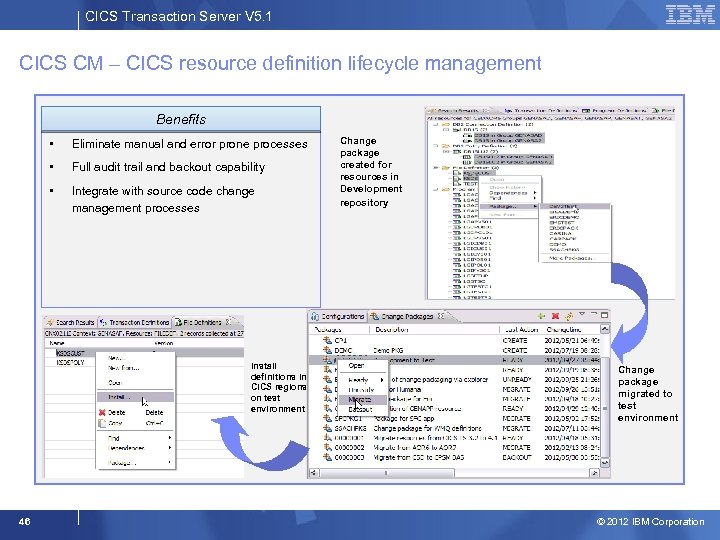Click the copy icon in the File Definitions context menu
The width and height of the screenshot is (720, 540).
[102, 423]
